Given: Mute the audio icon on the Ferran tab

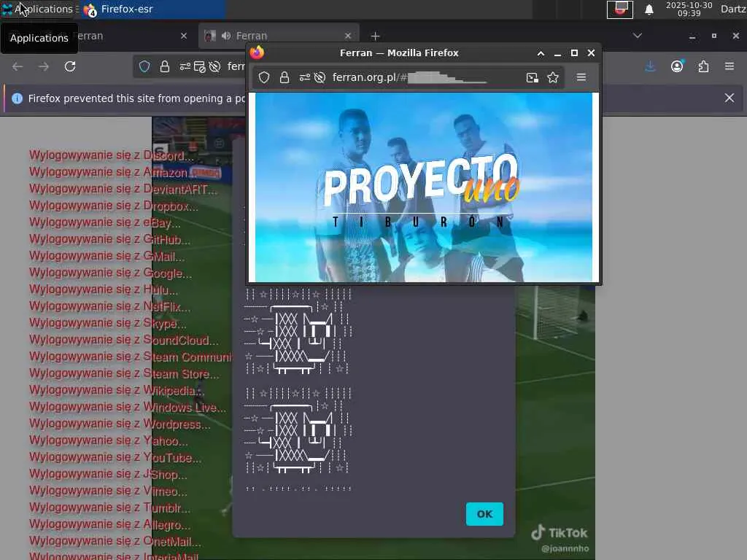Looking at the screenshot, I should pyautogui.click(x=226, y=36).
